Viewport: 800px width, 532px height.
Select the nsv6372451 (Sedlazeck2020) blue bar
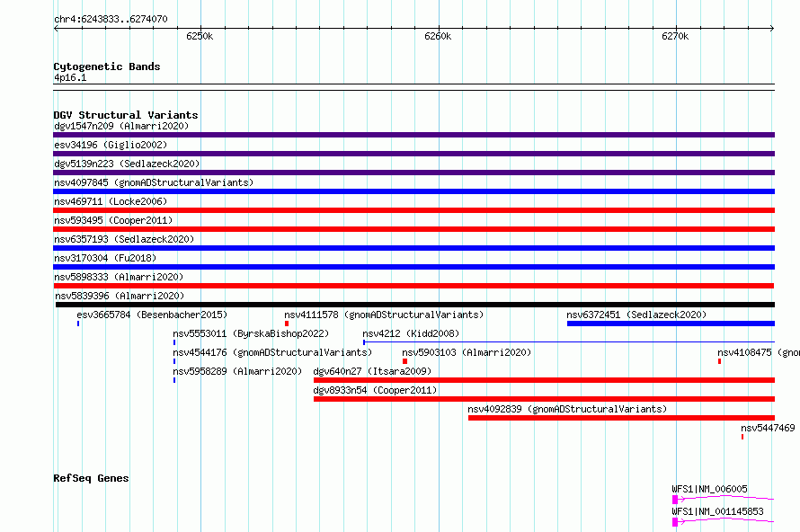tap(671, 324)
